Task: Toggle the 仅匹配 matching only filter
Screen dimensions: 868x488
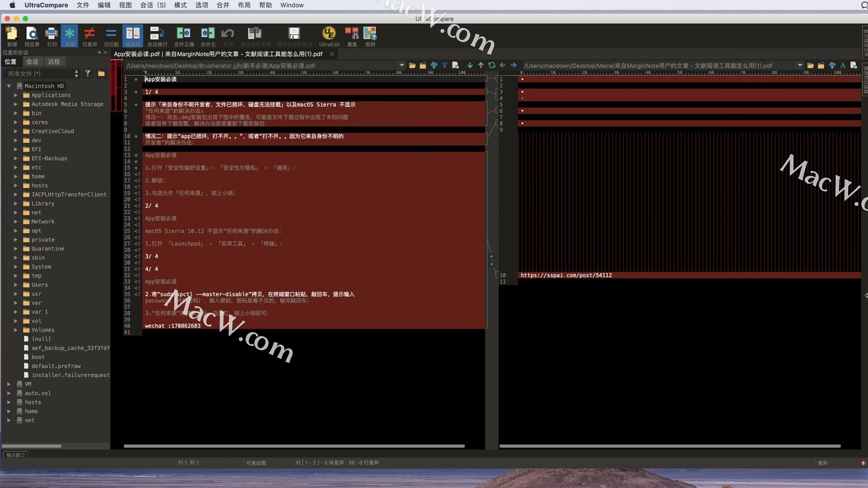Action: tap(111, 36)
